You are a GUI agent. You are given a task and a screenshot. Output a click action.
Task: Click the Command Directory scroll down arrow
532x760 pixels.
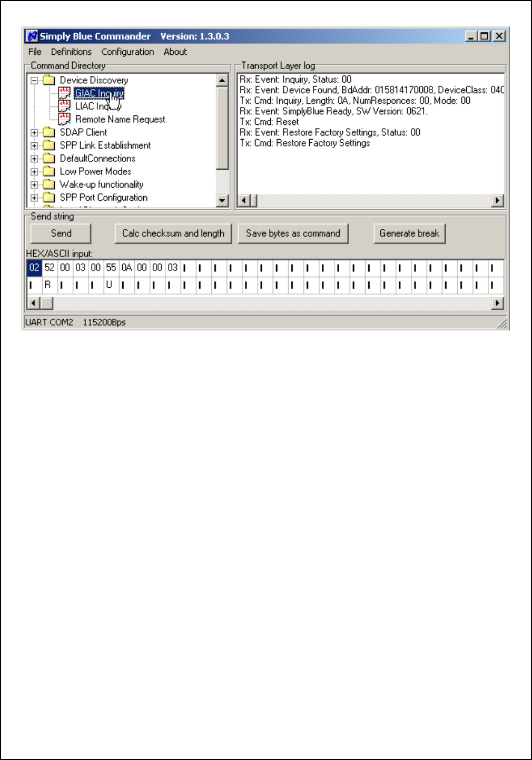click(222, 200)
